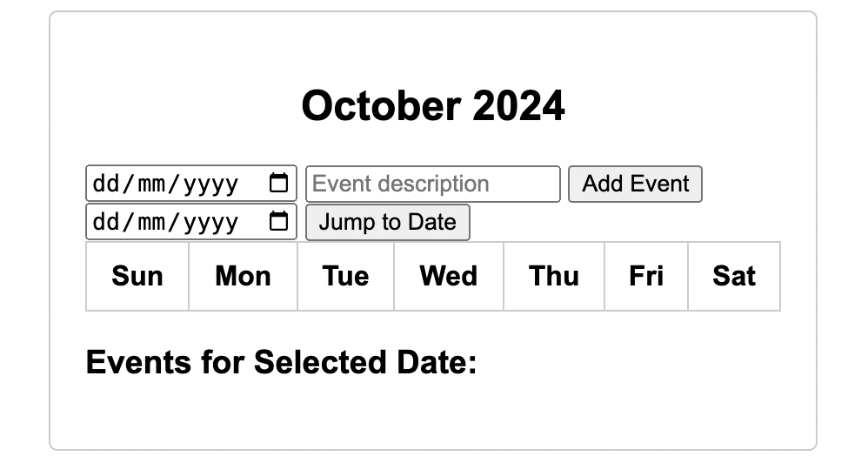Screen dimensions: 868x463
Task: Select month segment of the Jump to Date field
Action: coord(153,222)
